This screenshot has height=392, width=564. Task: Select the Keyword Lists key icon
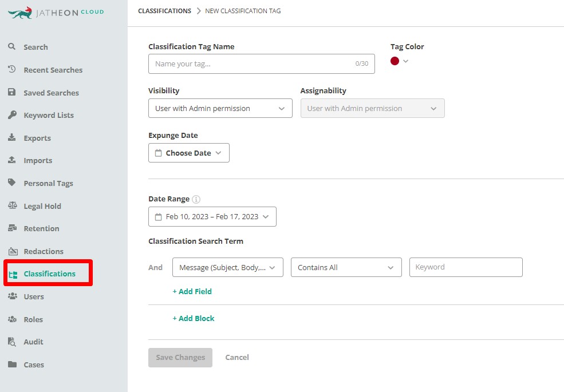(12, 114)
